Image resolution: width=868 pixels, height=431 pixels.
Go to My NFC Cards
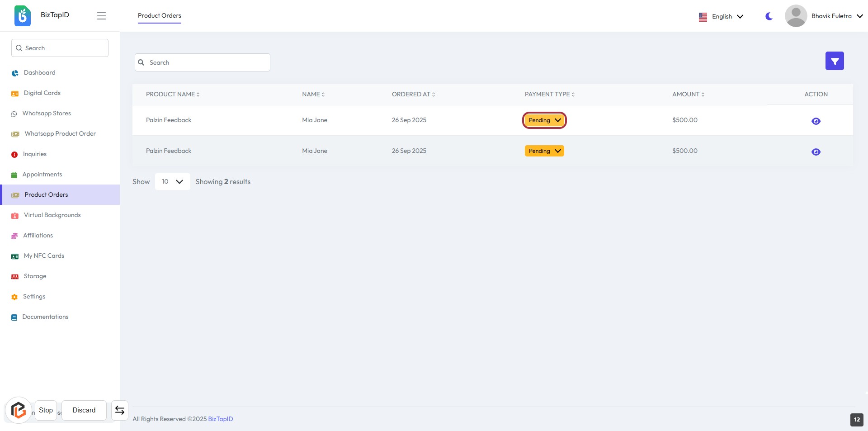pyautogui.click(x=44, y=256)
